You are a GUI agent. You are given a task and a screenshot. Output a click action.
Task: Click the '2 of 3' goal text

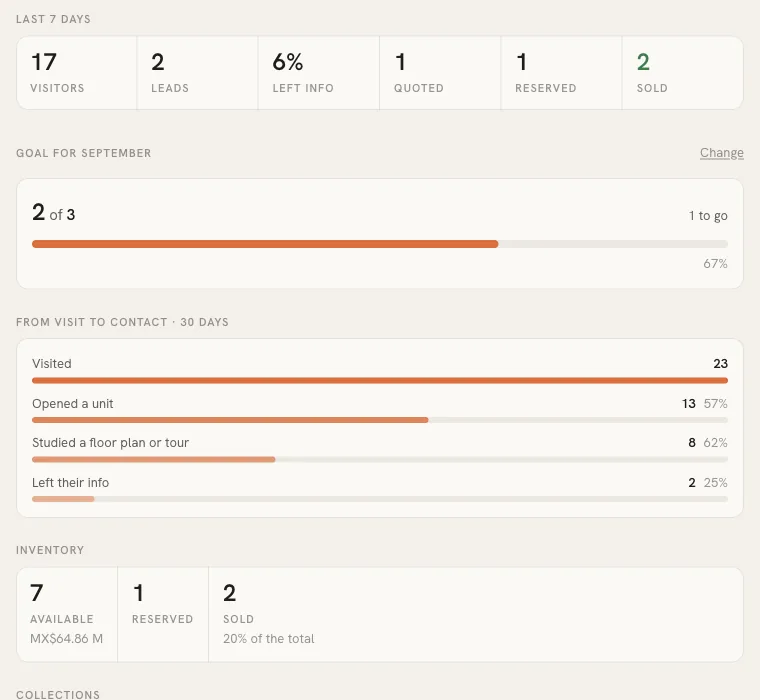(53, 213)
